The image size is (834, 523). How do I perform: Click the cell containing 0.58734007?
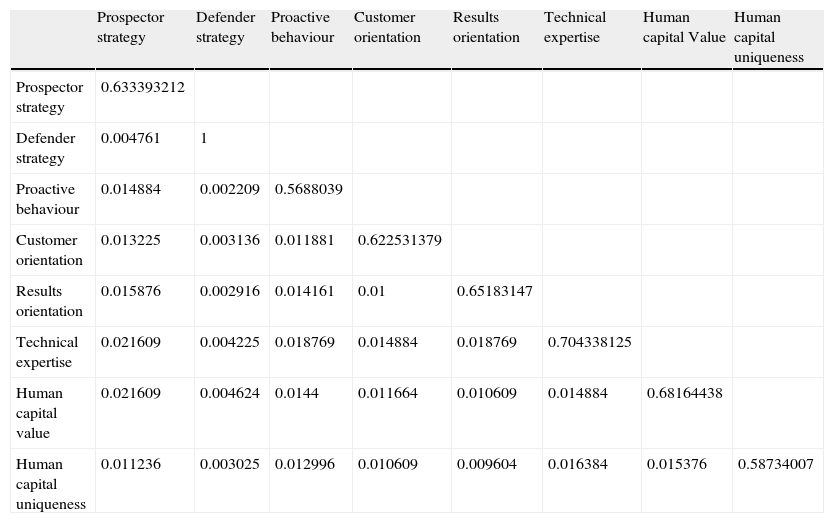(775, 464)
